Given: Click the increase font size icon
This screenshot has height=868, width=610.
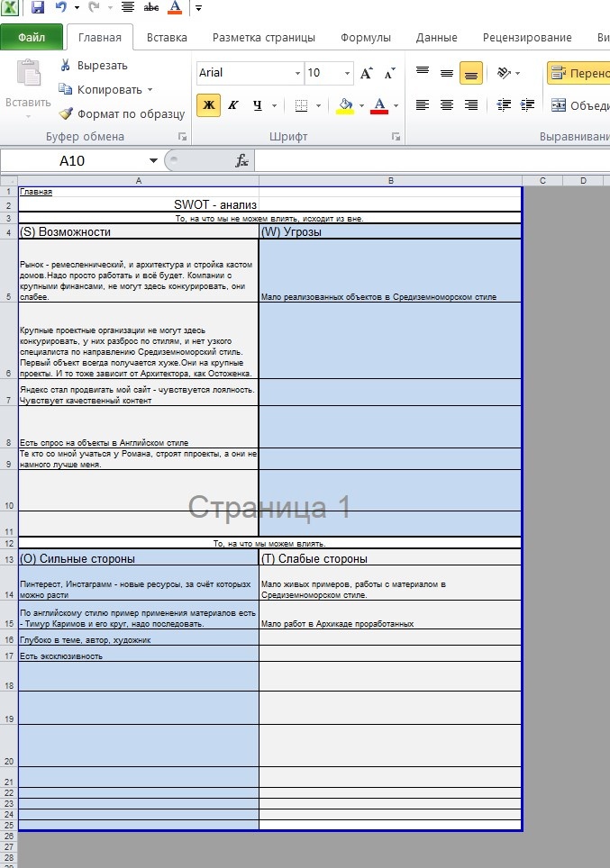Looking at the screenshot, I should (366, 73).
